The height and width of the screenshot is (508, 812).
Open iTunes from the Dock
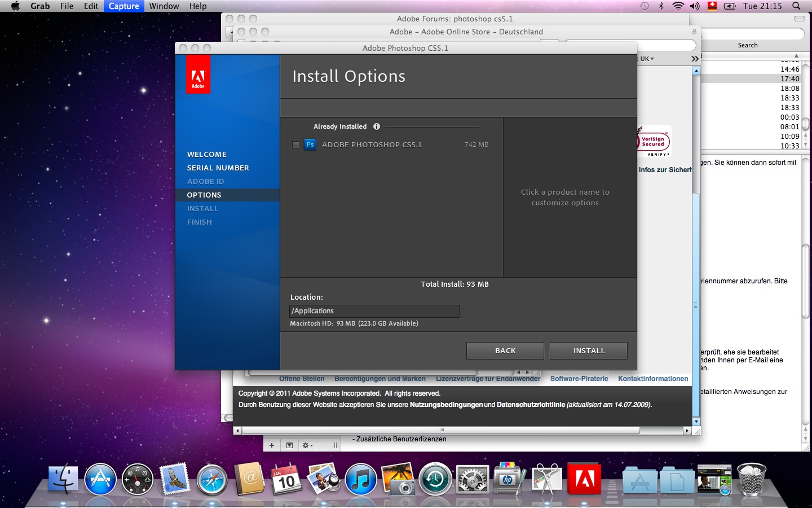(361, 479)
